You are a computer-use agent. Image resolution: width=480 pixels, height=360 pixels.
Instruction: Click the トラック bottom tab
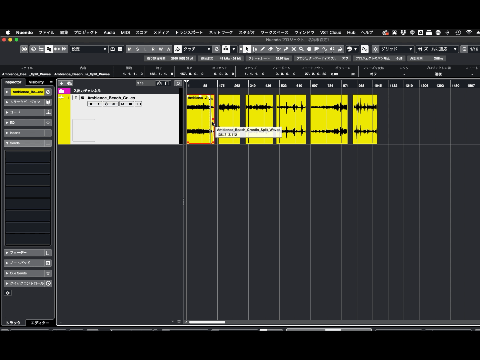[x=14, y=323]
